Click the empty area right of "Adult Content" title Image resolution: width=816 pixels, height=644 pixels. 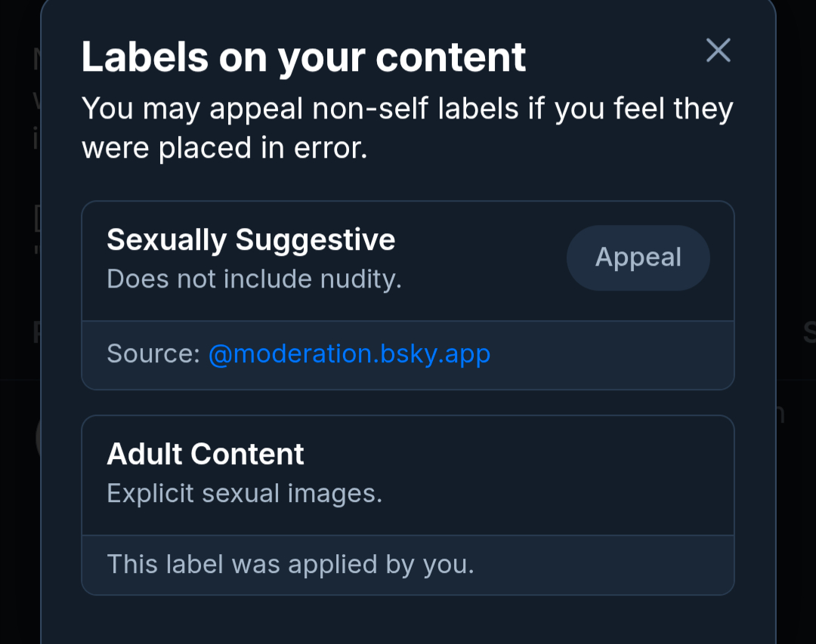pos(529,454)
